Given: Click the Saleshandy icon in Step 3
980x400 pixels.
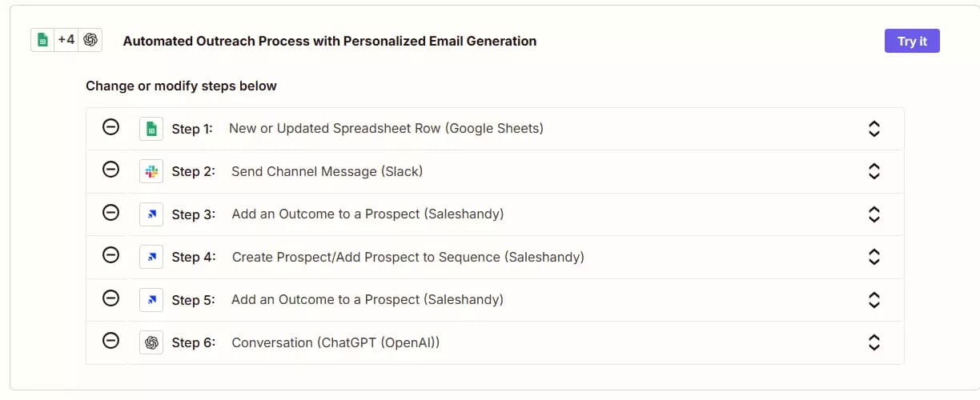Looking at the screenshot, I should [x=151, y=214].
